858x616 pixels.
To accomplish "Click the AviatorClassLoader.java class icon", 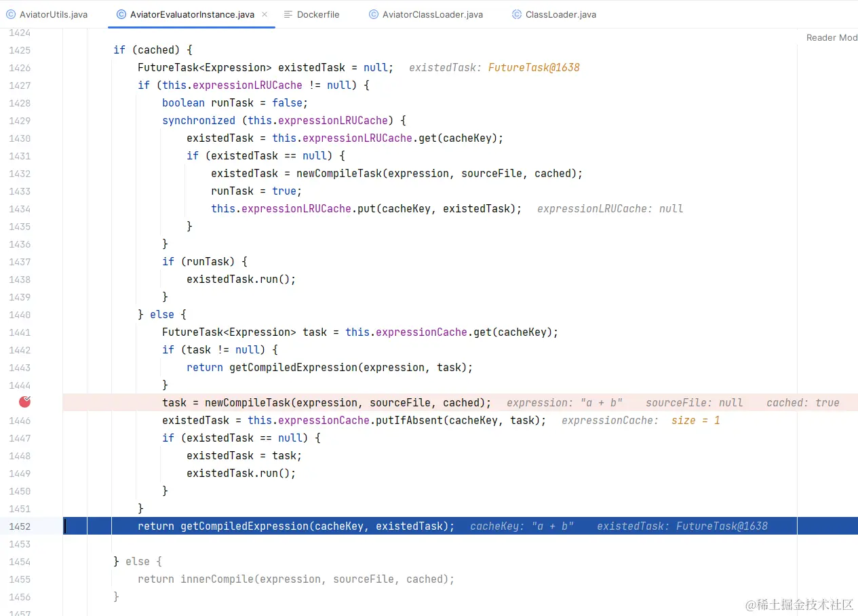I will (x=374, y=14).
